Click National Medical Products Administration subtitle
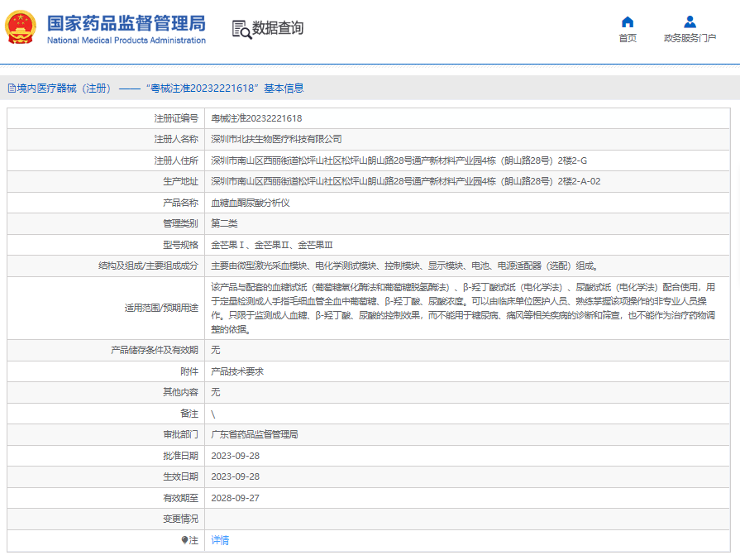 click(126, 41)
